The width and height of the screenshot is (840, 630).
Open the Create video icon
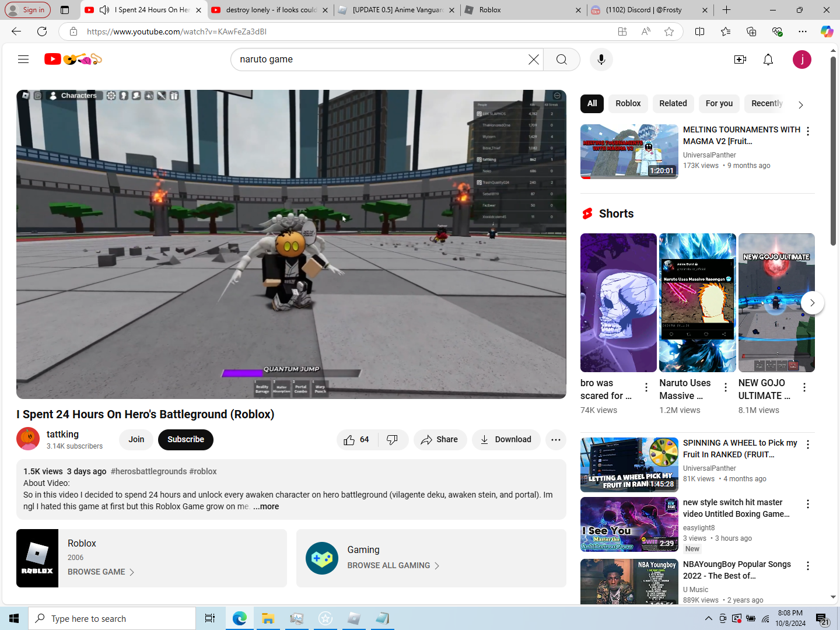point(740,60)
